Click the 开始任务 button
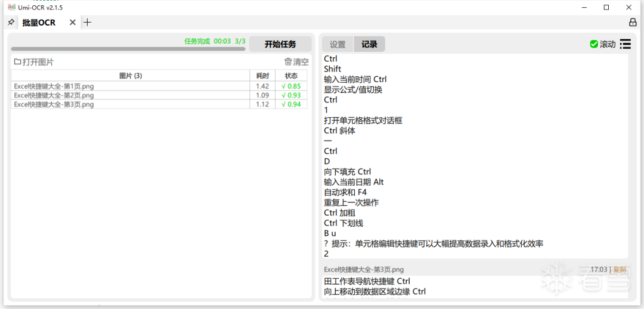The height and width of the screenshot is (309, 644). pos(280,44)
